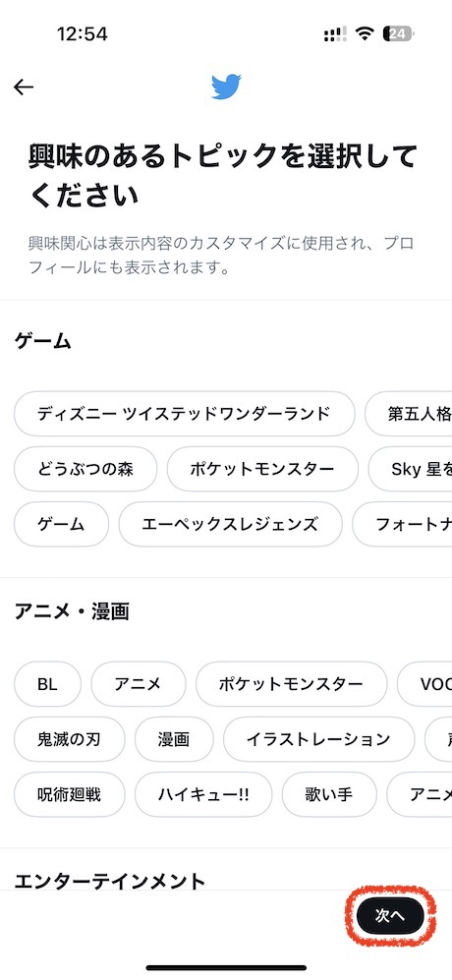Toggle the エーペックスレジェンズ topic
452x980 pixels.
pos(231,524)
